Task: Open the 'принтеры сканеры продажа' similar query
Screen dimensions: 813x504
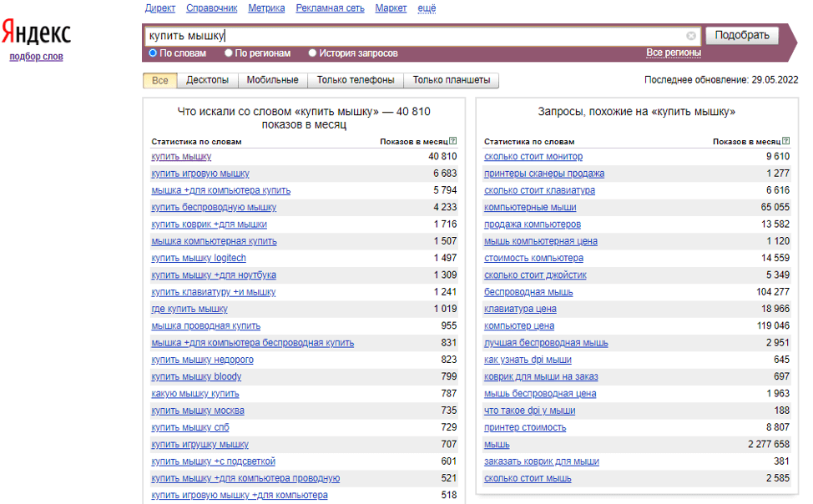Action: point(544,174)
